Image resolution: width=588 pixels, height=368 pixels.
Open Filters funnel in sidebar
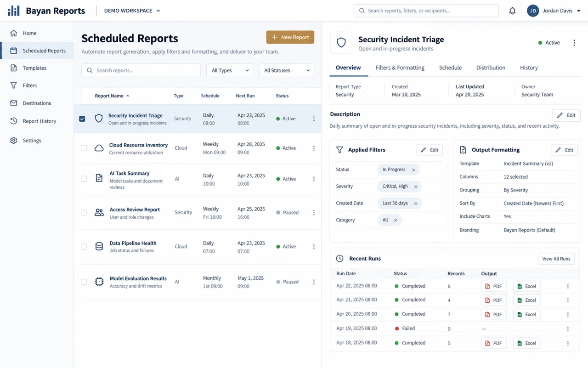14,85
